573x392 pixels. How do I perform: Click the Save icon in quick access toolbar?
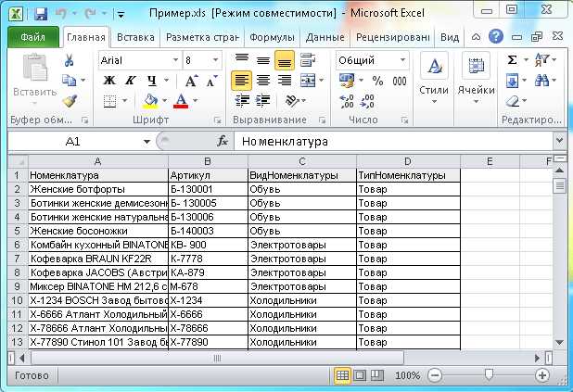(41, 15)
